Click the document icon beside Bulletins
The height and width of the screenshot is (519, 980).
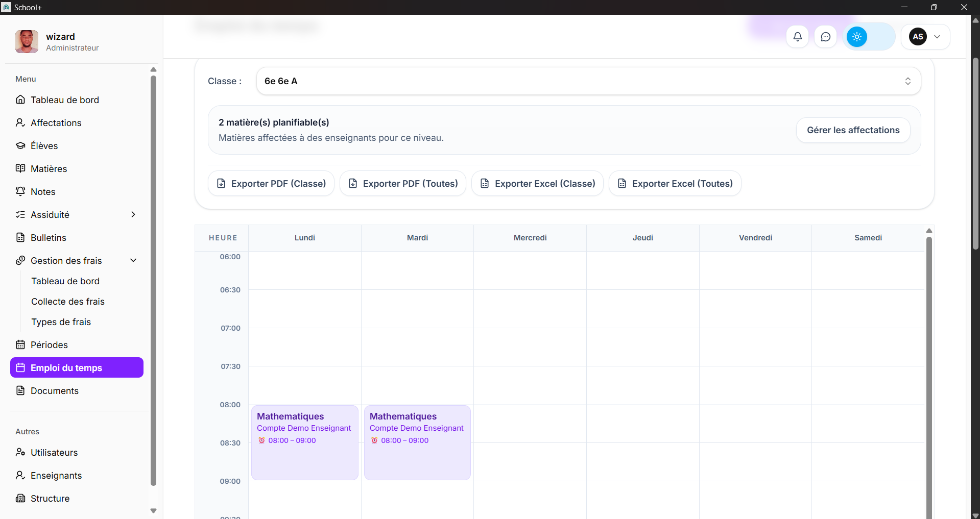pos(20,237)
